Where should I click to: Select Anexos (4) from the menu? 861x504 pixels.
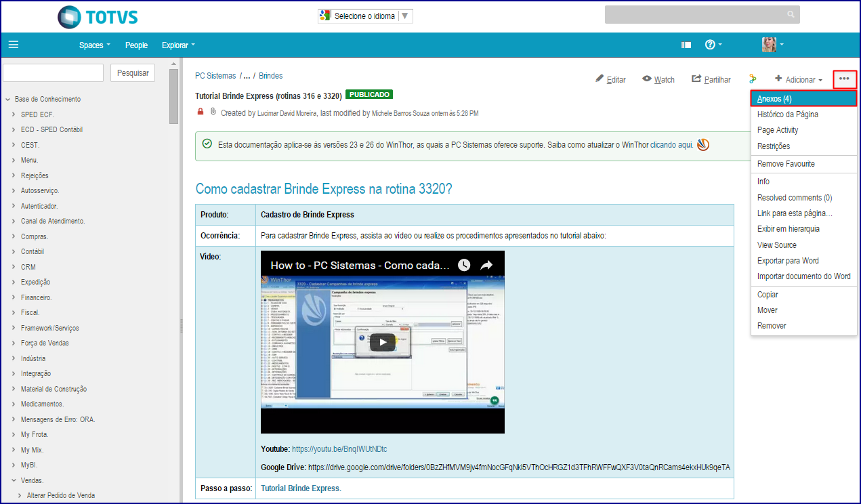[804, 99]
